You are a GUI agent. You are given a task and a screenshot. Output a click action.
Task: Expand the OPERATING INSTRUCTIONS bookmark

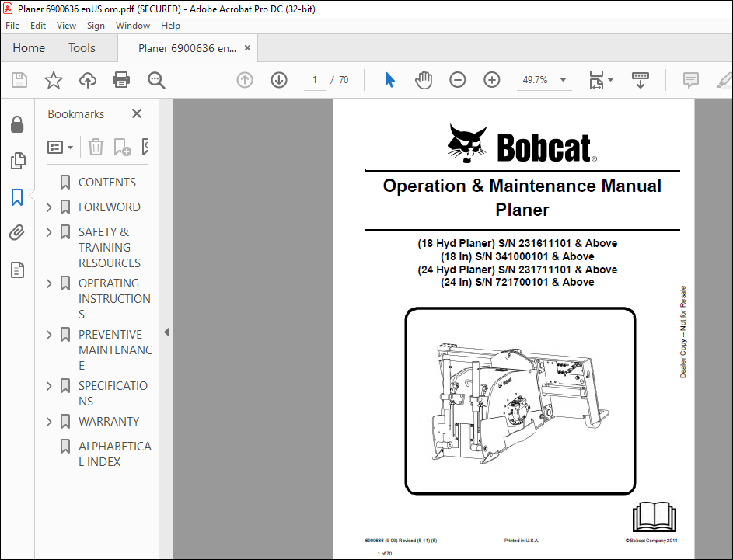click(x=49, y=283)
